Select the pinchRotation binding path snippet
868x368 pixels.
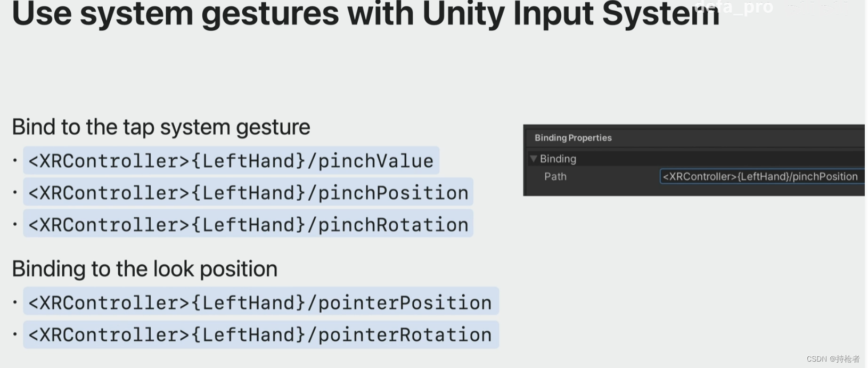coord(248,224)
